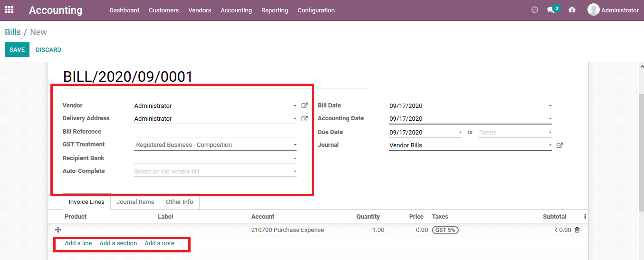Click the DISCARD button

coord(48,50)
